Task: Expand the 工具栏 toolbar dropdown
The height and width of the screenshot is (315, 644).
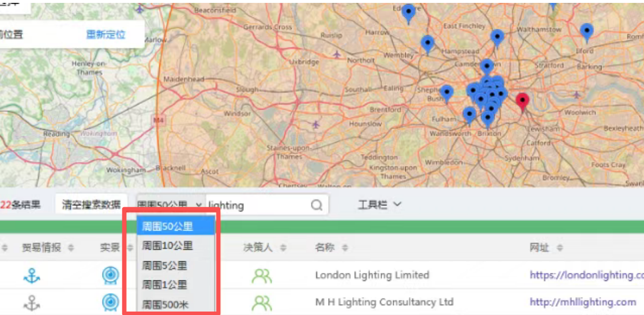Action: click(379, 205)
